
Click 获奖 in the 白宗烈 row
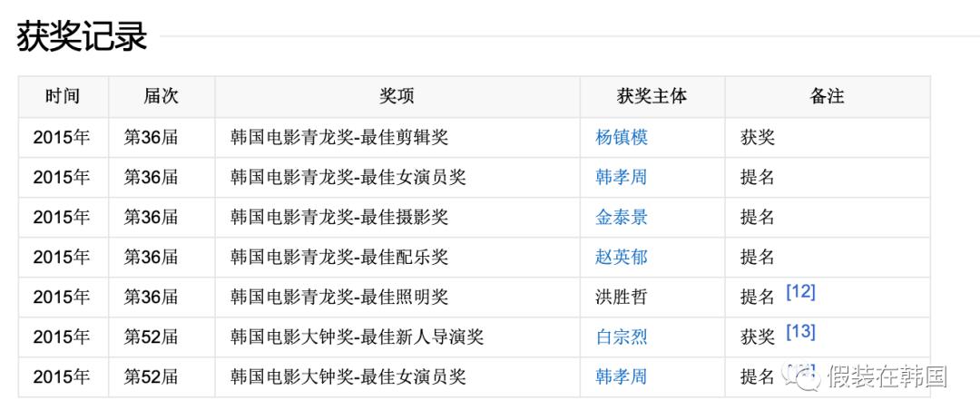pos(758,337)
